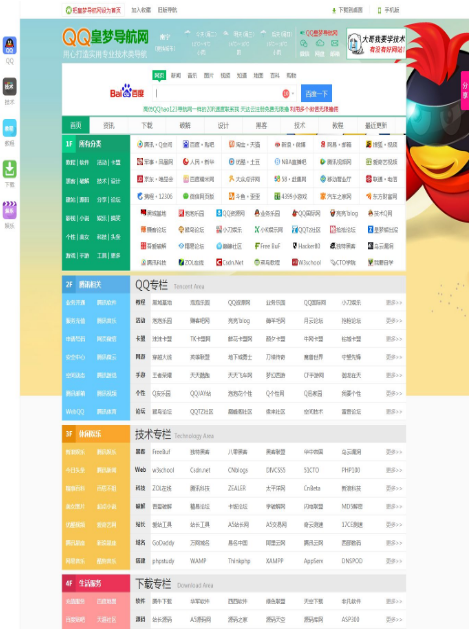Screen dimensions: 471x629
Task: Click the green 下载 sidebar icon
Action: tap(10, 169)
